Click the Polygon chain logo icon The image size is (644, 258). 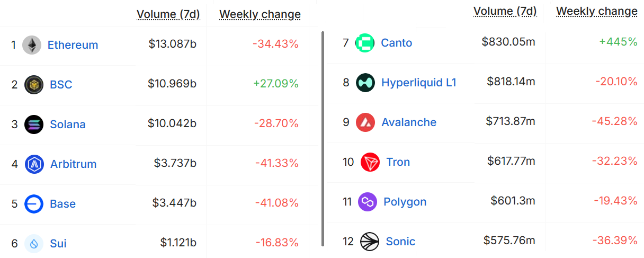[368, 202]
